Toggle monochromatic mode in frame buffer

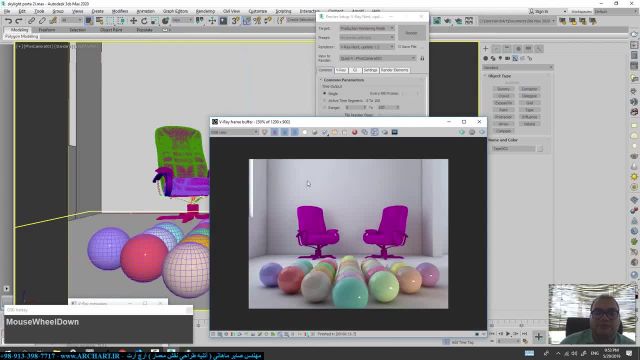click(x=315, y=132)
